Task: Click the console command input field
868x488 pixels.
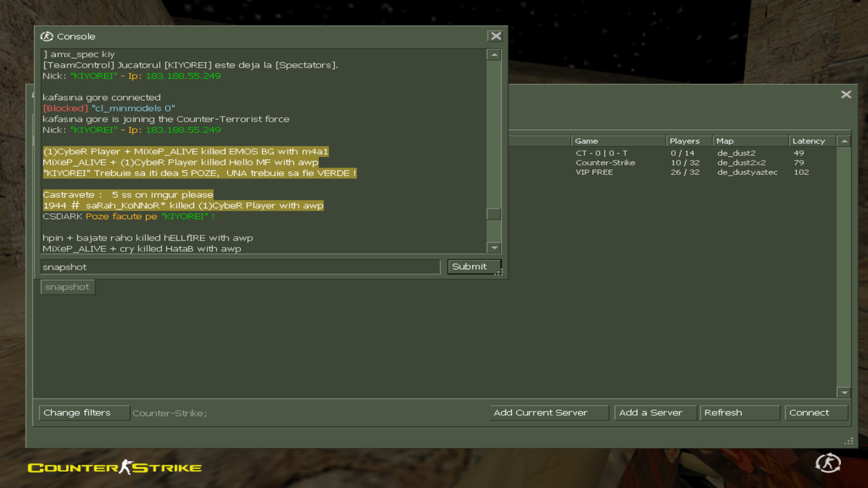Action: point(240,267)
